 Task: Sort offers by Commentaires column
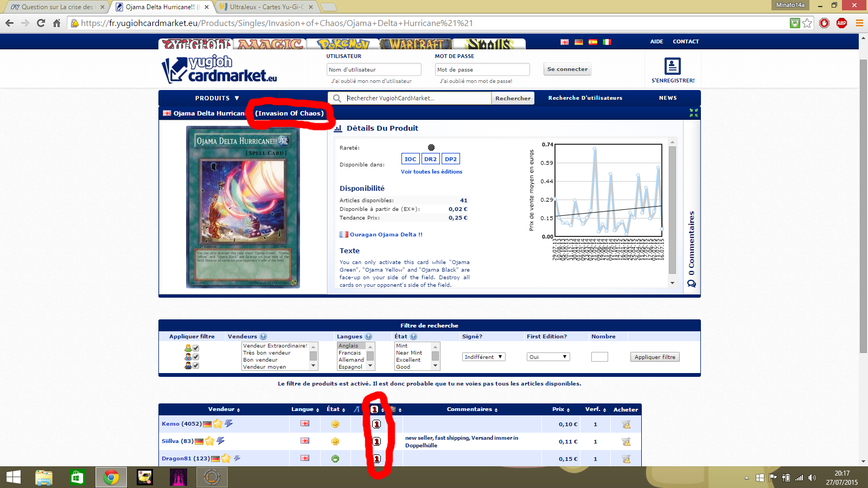click(x=472, y=409)
